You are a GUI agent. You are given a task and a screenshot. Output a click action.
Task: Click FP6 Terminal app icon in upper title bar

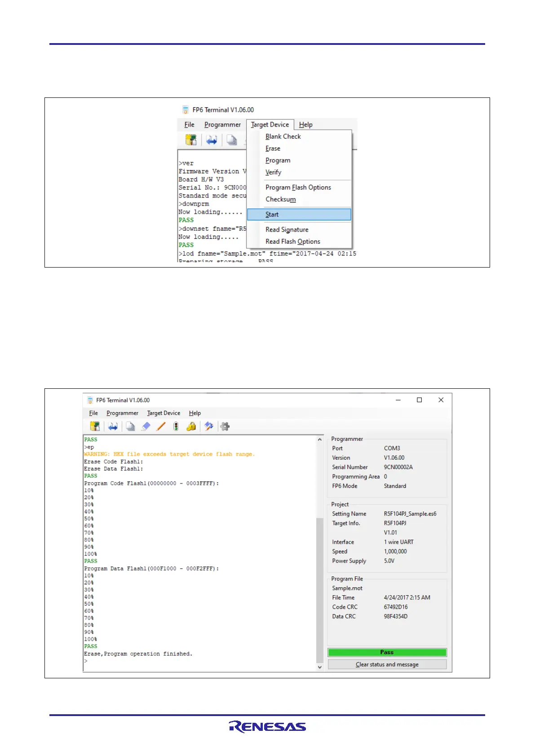tap(186, 110)
